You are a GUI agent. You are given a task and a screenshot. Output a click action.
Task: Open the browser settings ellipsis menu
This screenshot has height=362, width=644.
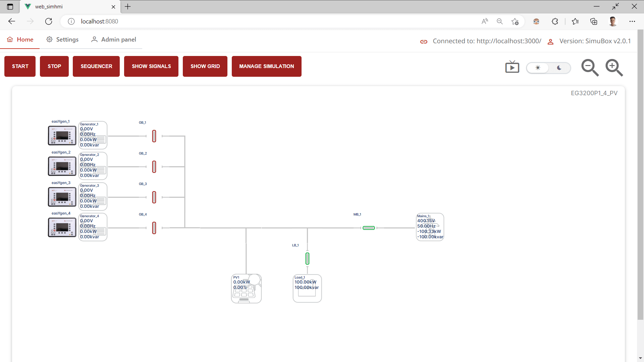click(x=632, y=21)
